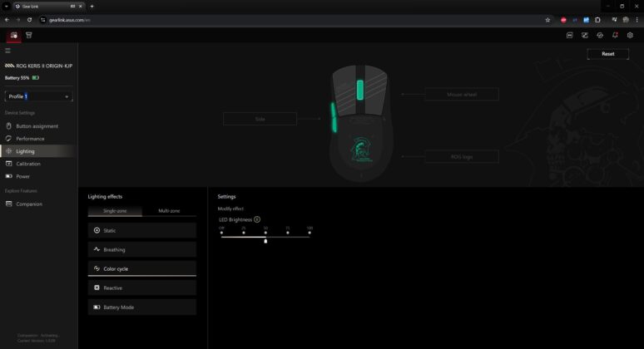Screen dimensions: 644x349
Task: Open the profile switch icon in top-right toolbar
Action: click(x=585, y=35)
